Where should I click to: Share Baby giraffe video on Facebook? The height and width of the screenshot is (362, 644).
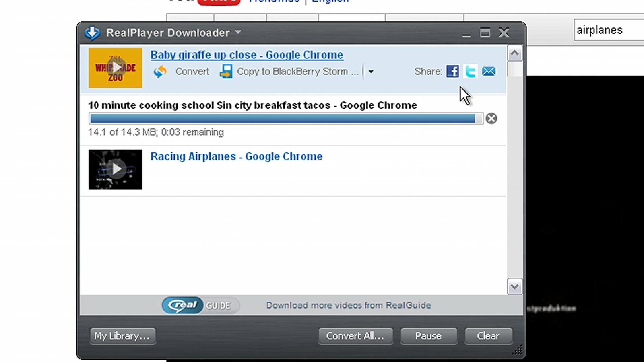pyautogui.click(x=452, y=71)
